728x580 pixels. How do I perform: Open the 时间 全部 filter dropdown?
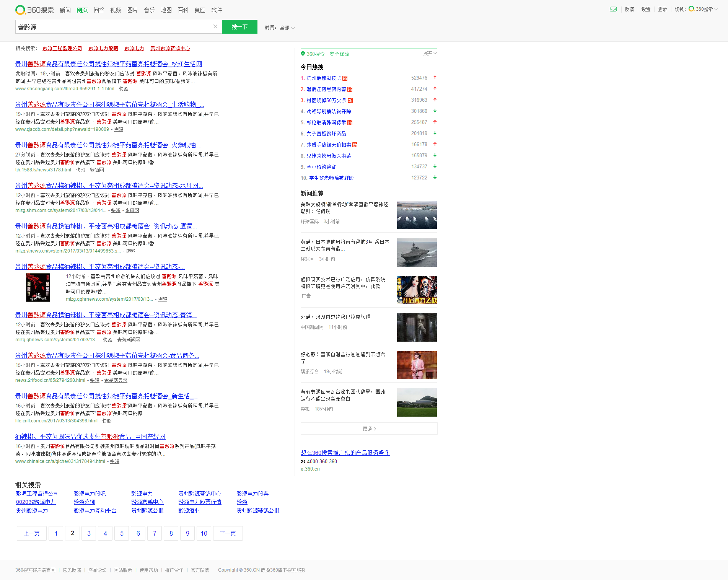click(280, 28)
